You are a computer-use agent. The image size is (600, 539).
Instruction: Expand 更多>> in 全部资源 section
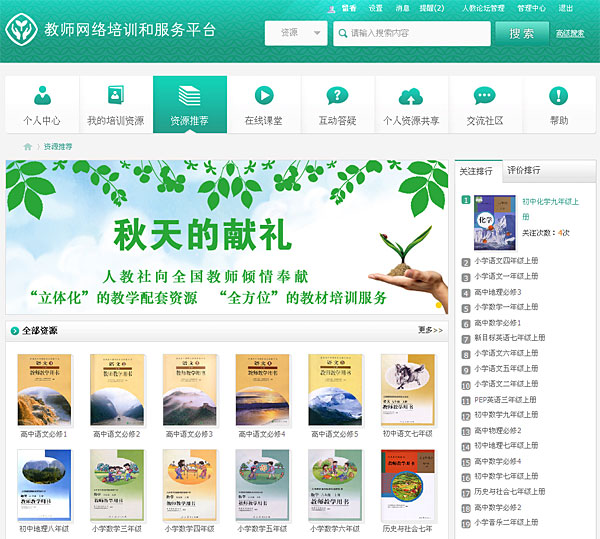(430, 330)
